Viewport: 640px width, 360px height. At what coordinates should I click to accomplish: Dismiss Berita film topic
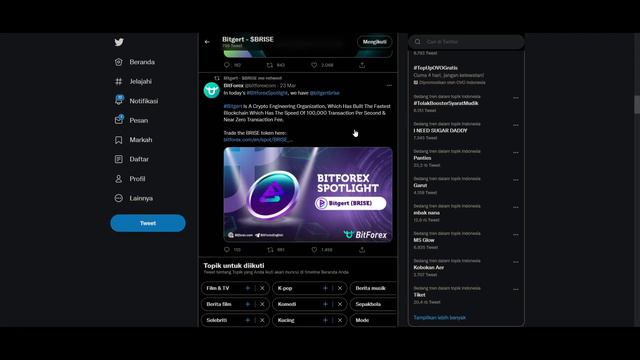[x=262, y=304]
